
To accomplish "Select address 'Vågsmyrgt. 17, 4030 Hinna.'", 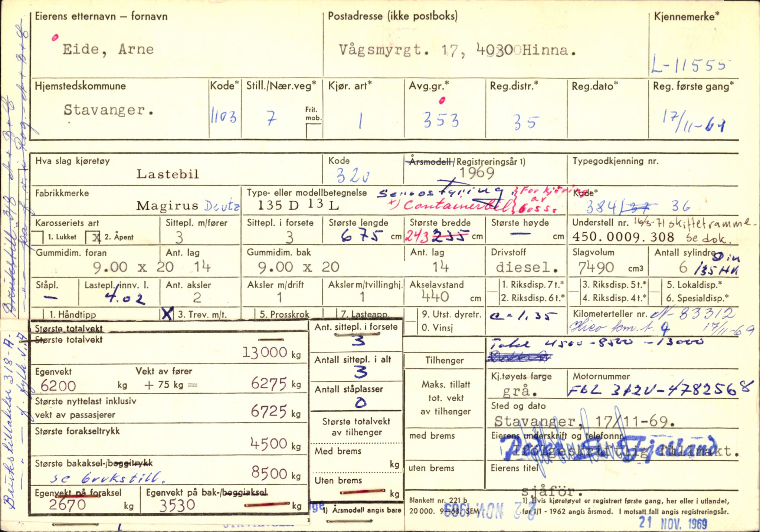I will 457,50.
